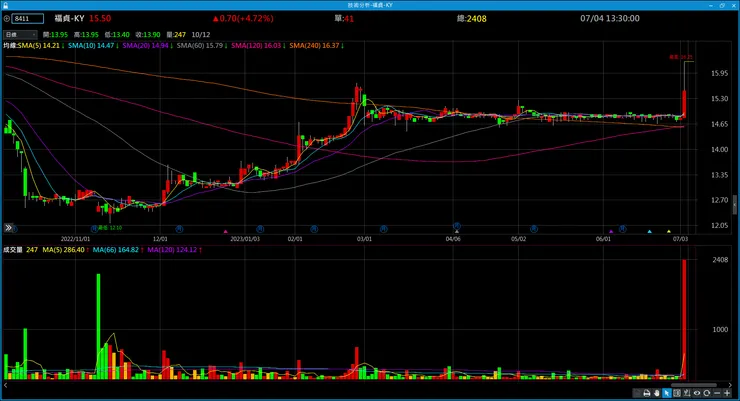The width and height of the screenshot is (740, 401).
Task: Click the 15.95 price axis label
Action: click(720, 73)
